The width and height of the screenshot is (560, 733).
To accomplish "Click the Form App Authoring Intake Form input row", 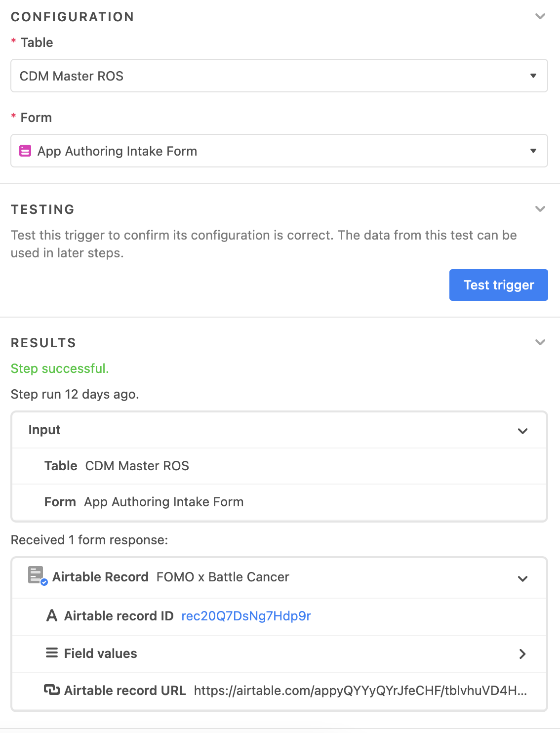I will tap(279, 502).
